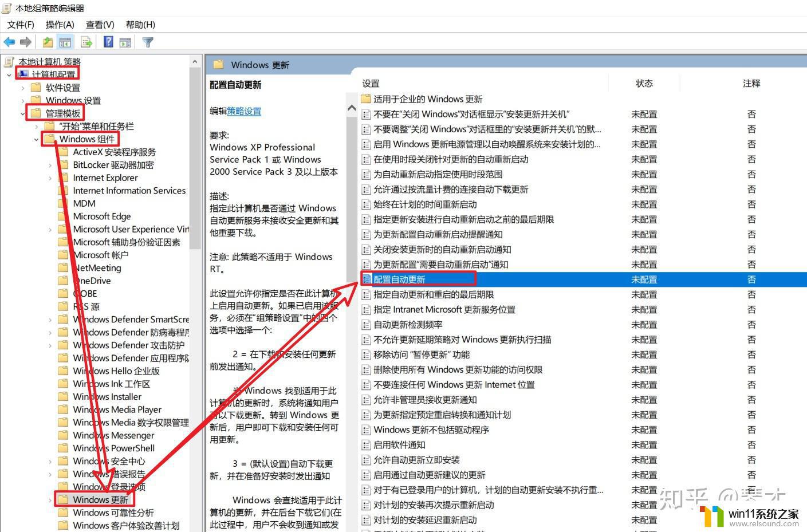Screen dimensions: 807x532
Task: Select Windows Installer in the tree
Action: (x=107, y=396)
